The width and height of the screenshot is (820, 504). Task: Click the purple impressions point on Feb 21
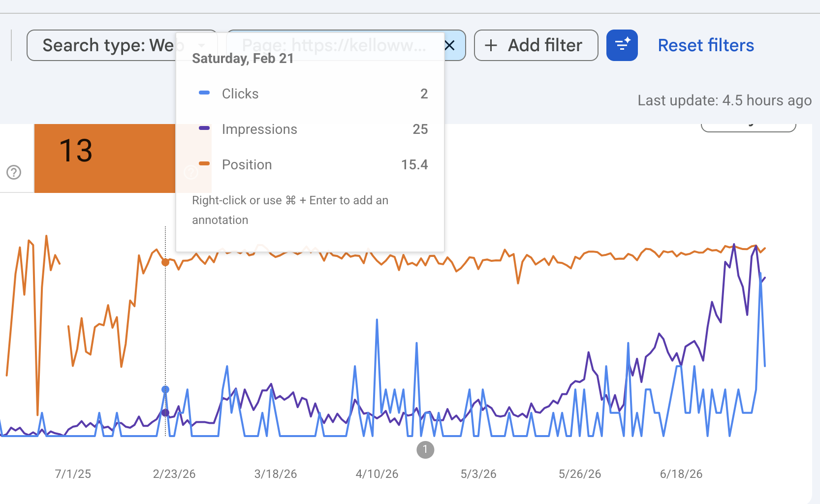[x=165, y=413]
